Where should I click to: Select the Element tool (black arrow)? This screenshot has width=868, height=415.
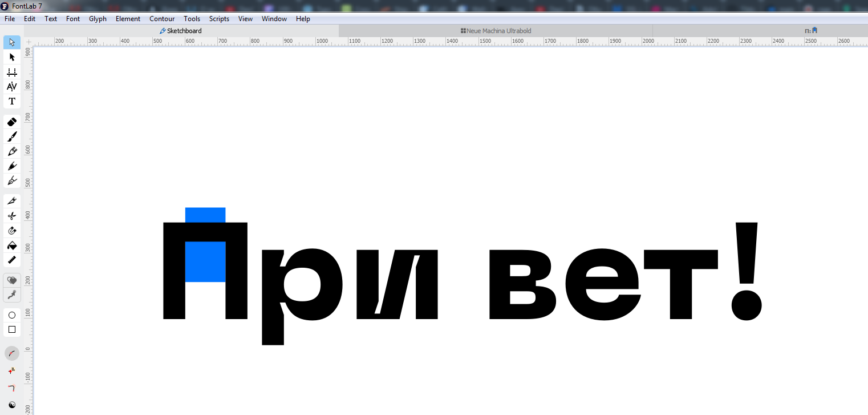[x=12, y=57]
